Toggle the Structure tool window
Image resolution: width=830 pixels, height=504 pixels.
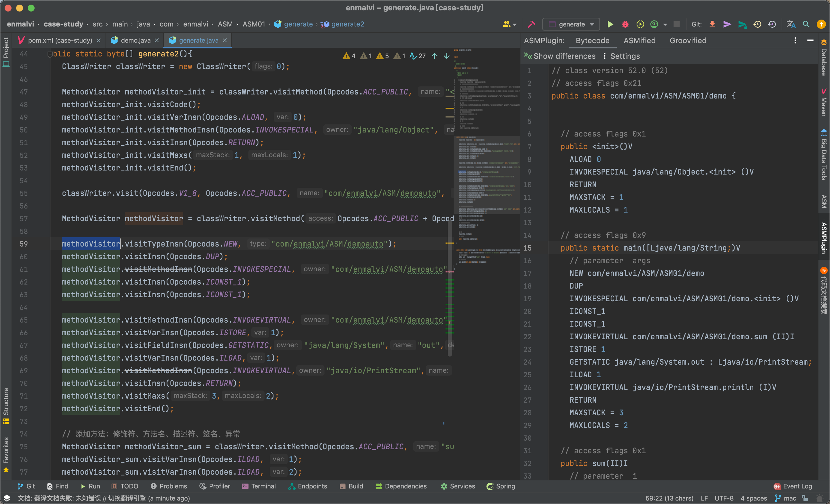(x=6, y=406)
